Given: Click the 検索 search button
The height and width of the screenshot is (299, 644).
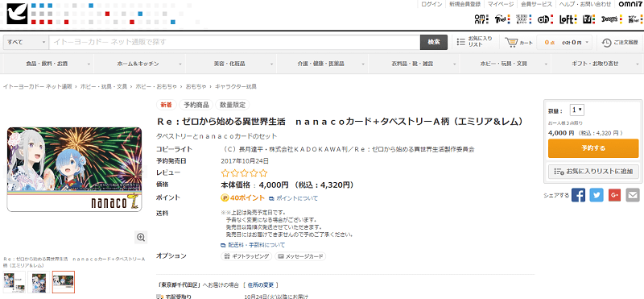Looking at the screenshot, I should (x=434, y=42).
